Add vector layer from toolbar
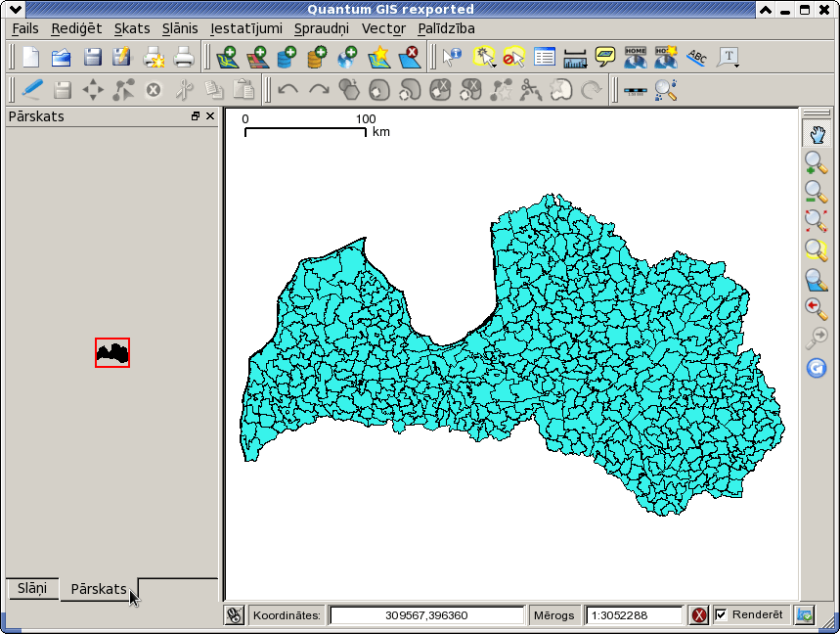Screen dimensions: 840x634 click(228, 58)
